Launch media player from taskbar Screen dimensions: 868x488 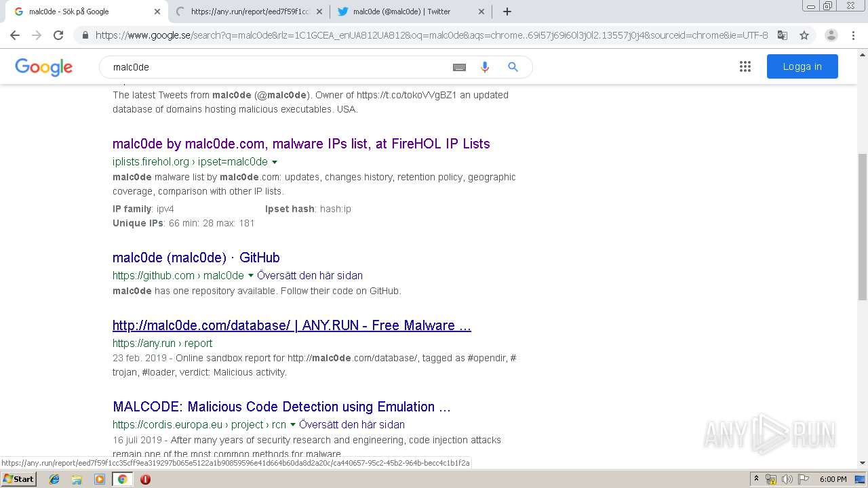(100, 479)
